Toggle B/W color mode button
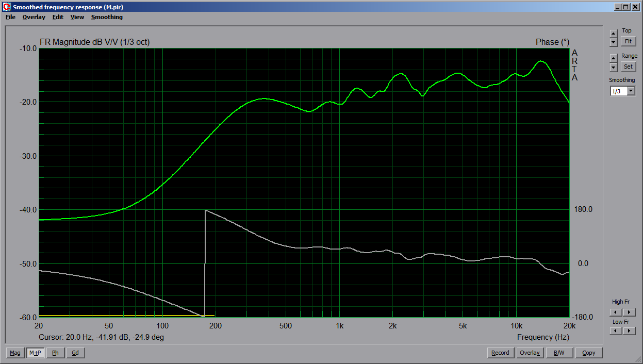Screen dimensions: 643x364 point(559,353)
